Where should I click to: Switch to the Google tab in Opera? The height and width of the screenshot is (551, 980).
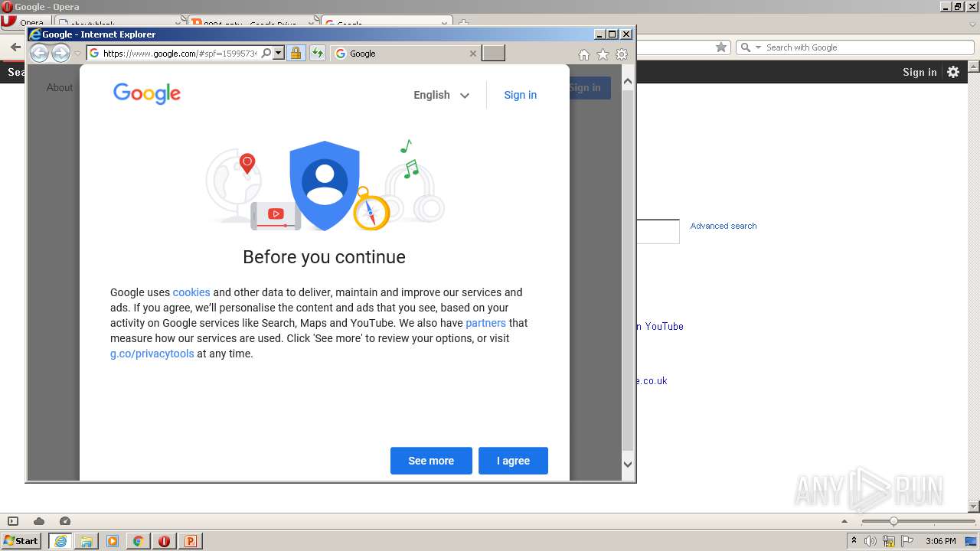point(387,23)
